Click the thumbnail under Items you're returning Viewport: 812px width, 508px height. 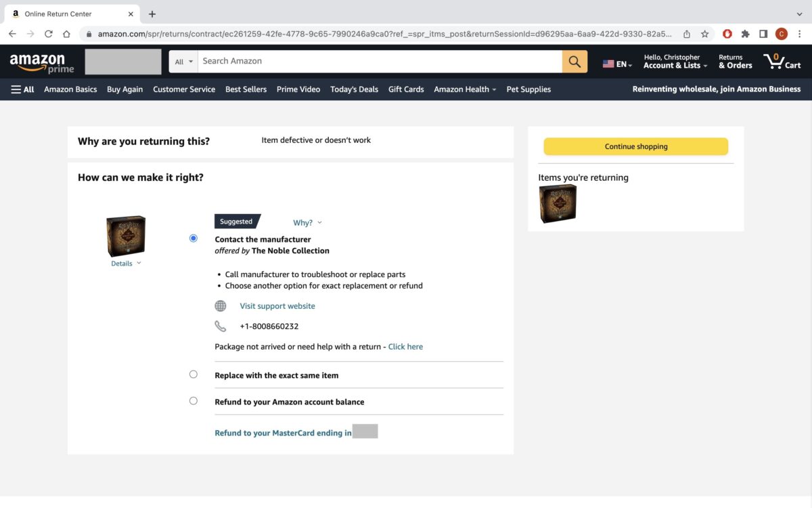click(x=558, y=204)
